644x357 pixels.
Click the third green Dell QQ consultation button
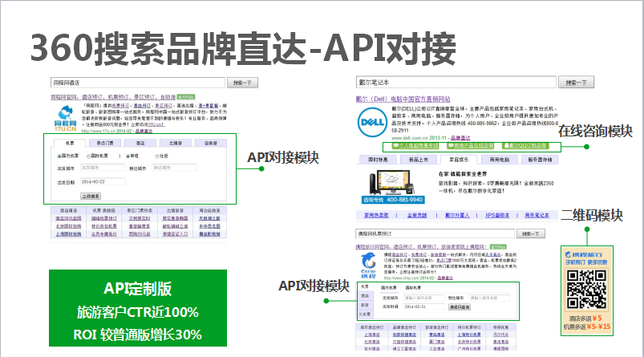click(526, 146)
